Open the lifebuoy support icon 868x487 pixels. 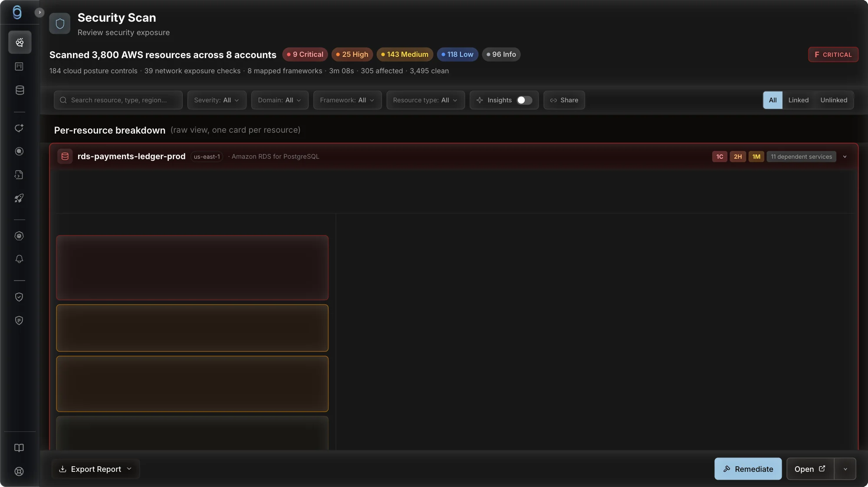pyautogui.click(x=19, y=471)
